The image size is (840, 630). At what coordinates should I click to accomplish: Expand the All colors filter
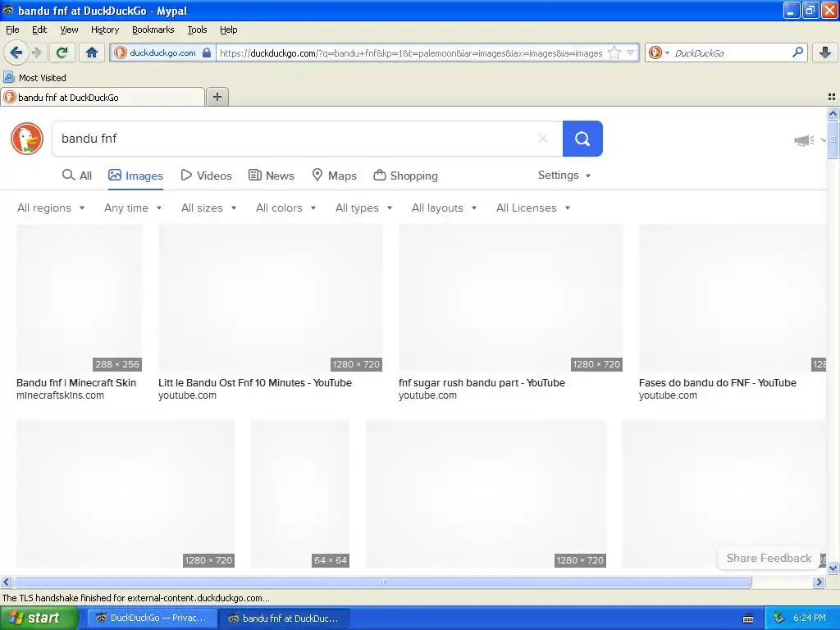point(285,208)
